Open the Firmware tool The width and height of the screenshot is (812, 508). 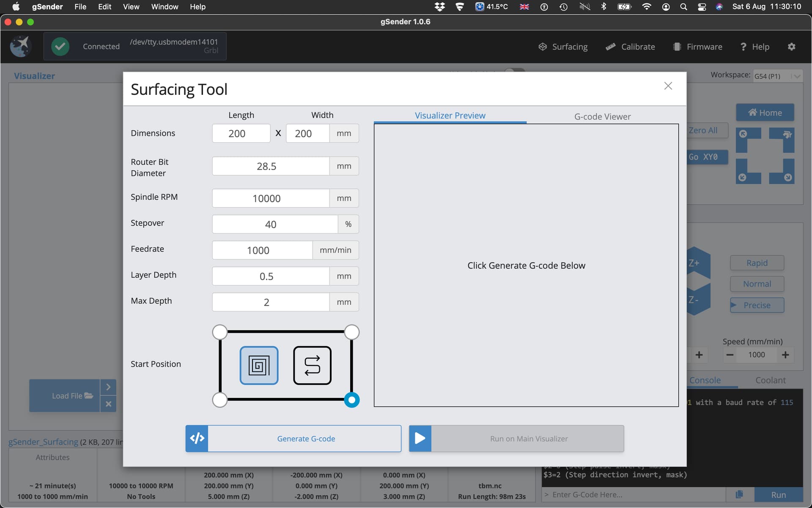coord(697,47)
